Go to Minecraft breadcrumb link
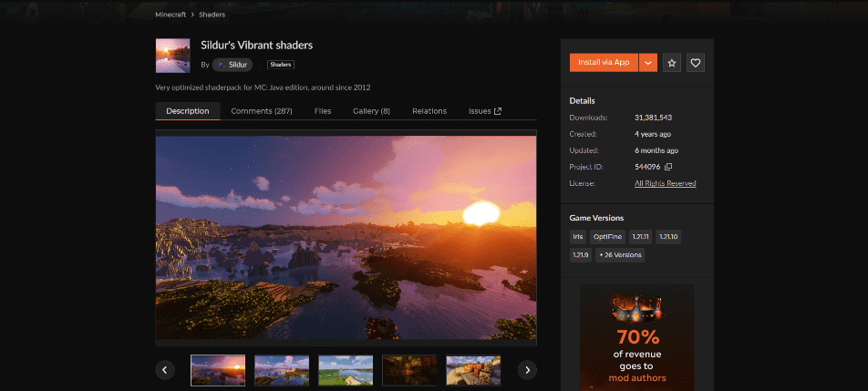Screen dimensions: 868x391 point(170,15)
